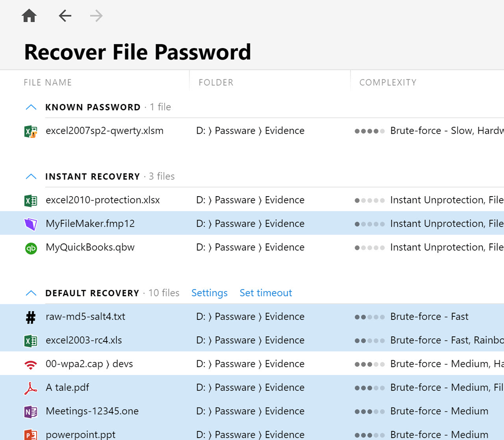Click complexity dots for excel2010-protection.xlsx

[x=369, y=200]
